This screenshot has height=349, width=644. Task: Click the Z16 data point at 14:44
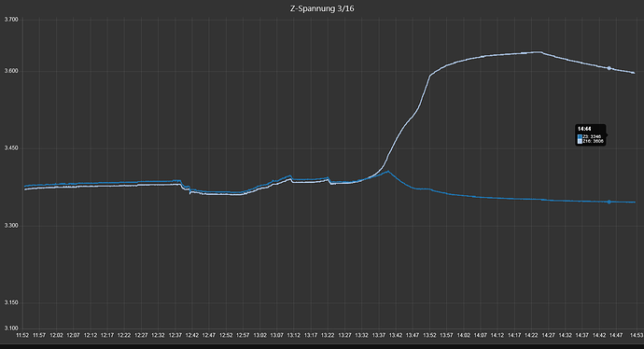(609, 68)
